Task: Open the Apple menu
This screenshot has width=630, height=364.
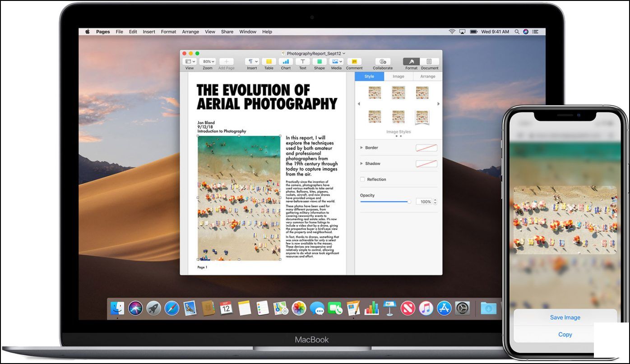Action: pos(88,32)
